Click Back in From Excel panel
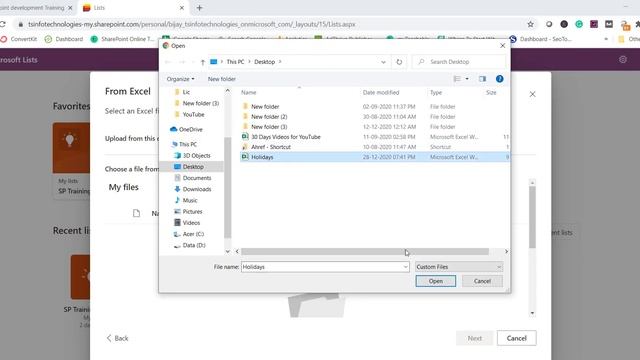Image resolution: width=640 pixels, height=360 pixels. click(x=118, y=338)
